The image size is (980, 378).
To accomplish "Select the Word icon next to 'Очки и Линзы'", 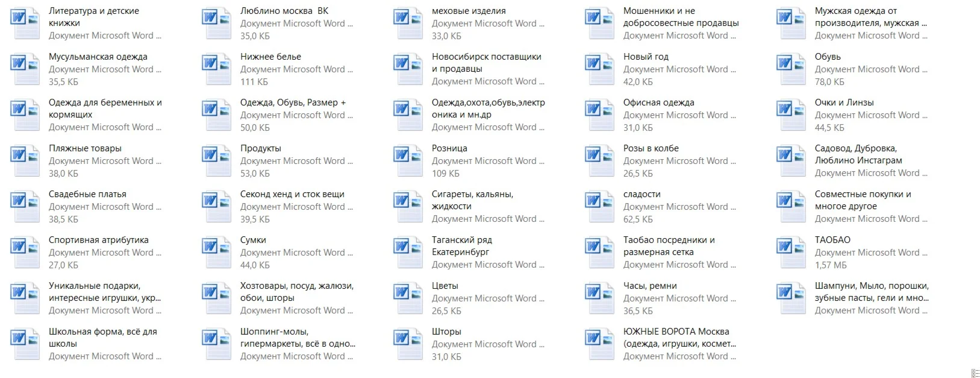I will point(791,115).
